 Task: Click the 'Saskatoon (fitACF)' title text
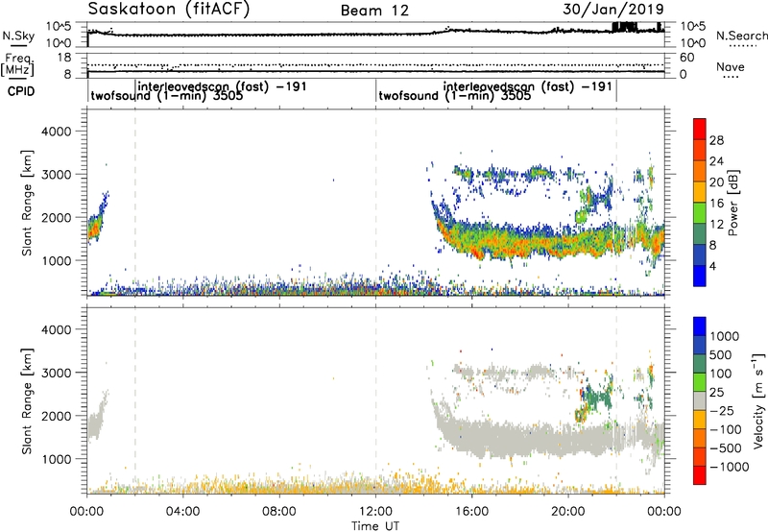coord(169,9)
